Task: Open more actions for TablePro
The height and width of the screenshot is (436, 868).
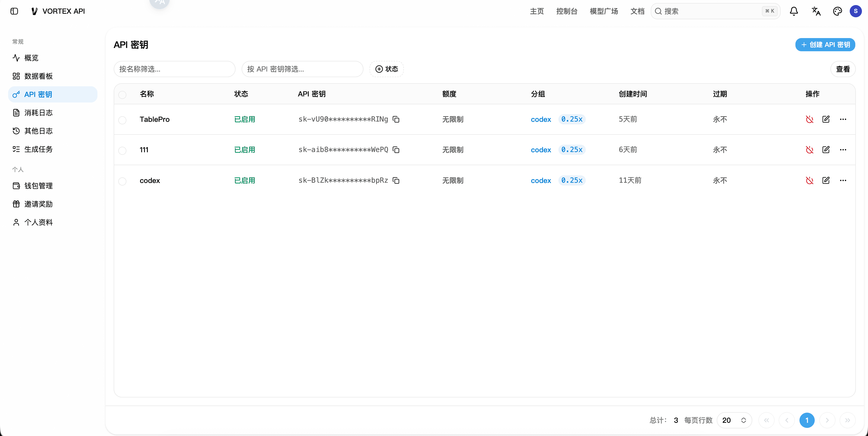Action: tap(843, 119)
